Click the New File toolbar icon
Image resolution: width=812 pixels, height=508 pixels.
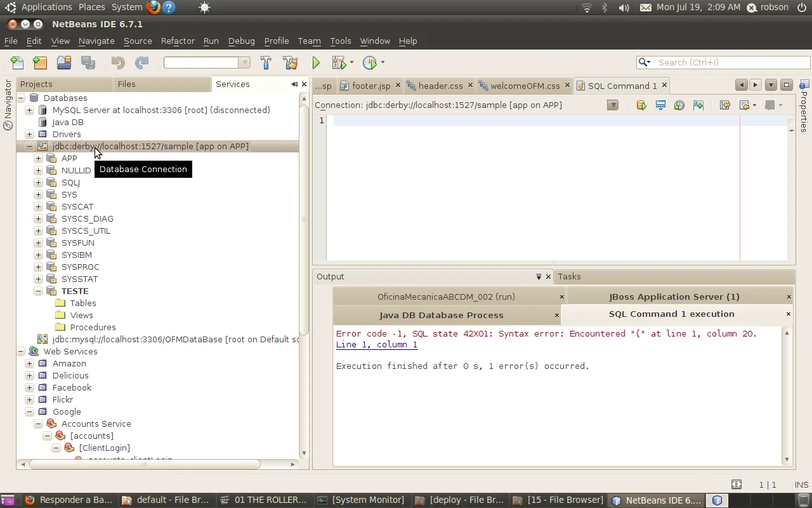(17, 62)
